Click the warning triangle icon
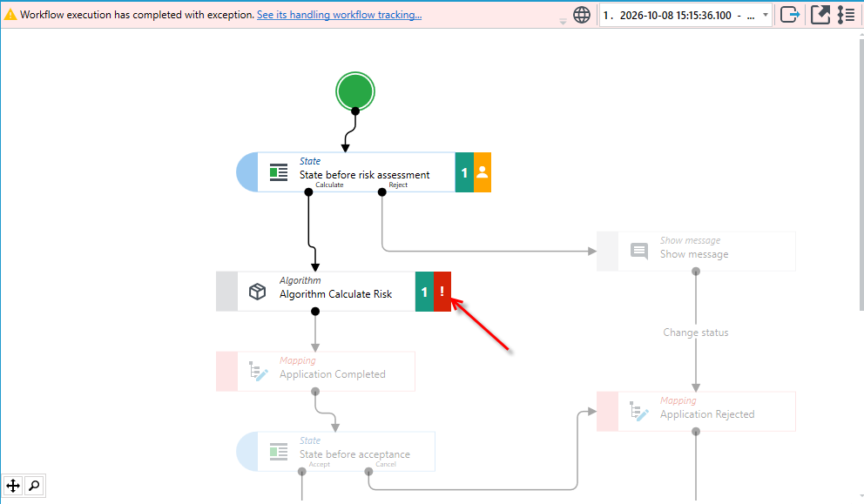Screen dimensions: 864x504 pos(10,15)
